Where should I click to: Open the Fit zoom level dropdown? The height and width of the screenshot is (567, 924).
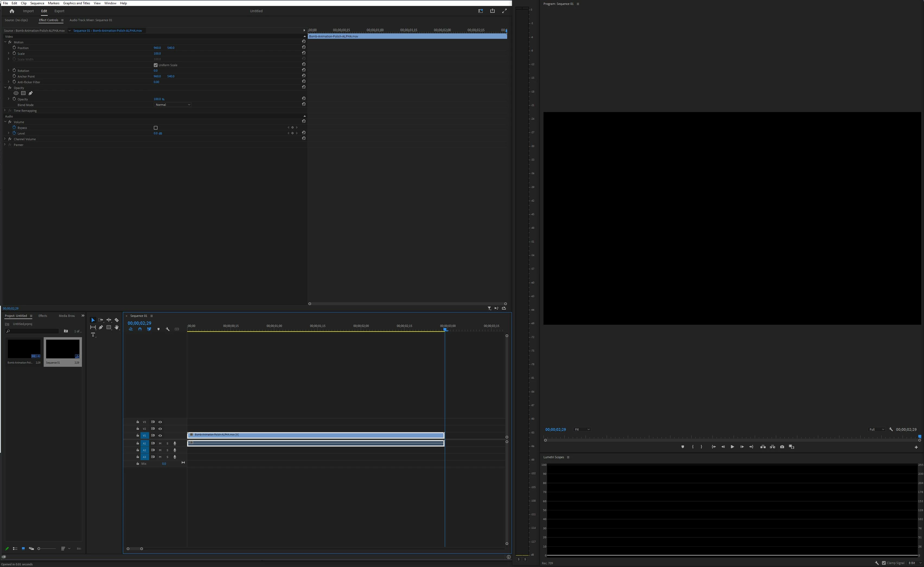click(582, 429)
